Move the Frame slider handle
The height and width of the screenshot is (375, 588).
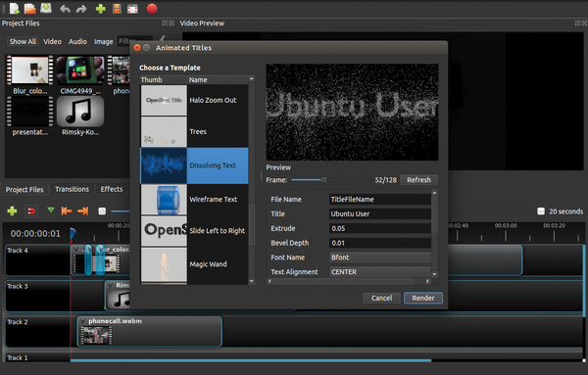[x=323, y=180]
